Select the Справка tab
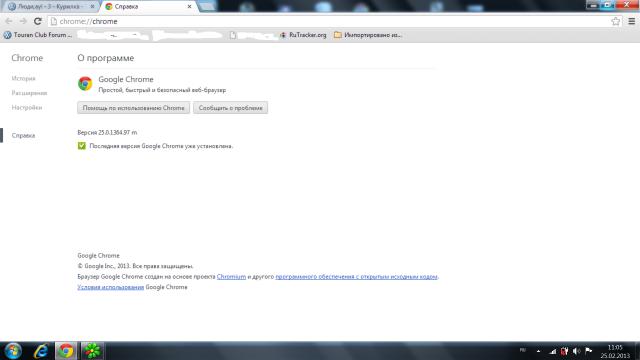This screenshot has width=640, height=360. tap(147, 7)
